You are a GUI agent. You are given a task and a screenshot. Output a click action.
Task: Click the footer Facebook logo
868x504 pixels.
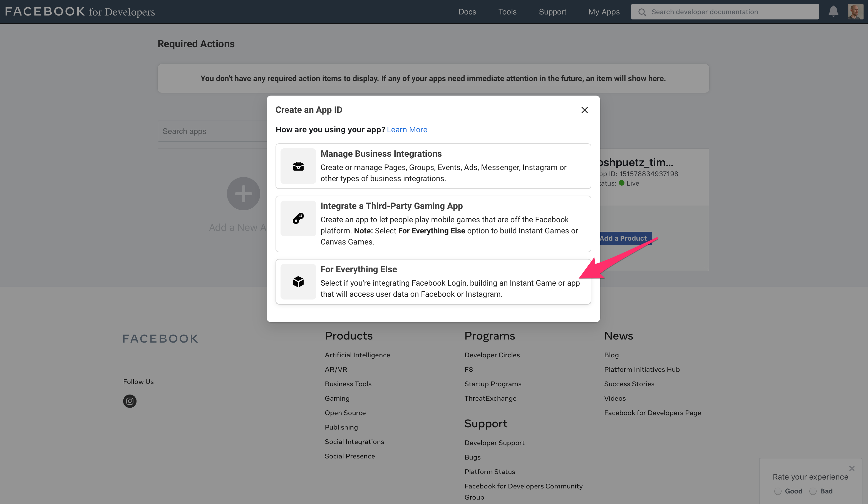coord(160,339)
